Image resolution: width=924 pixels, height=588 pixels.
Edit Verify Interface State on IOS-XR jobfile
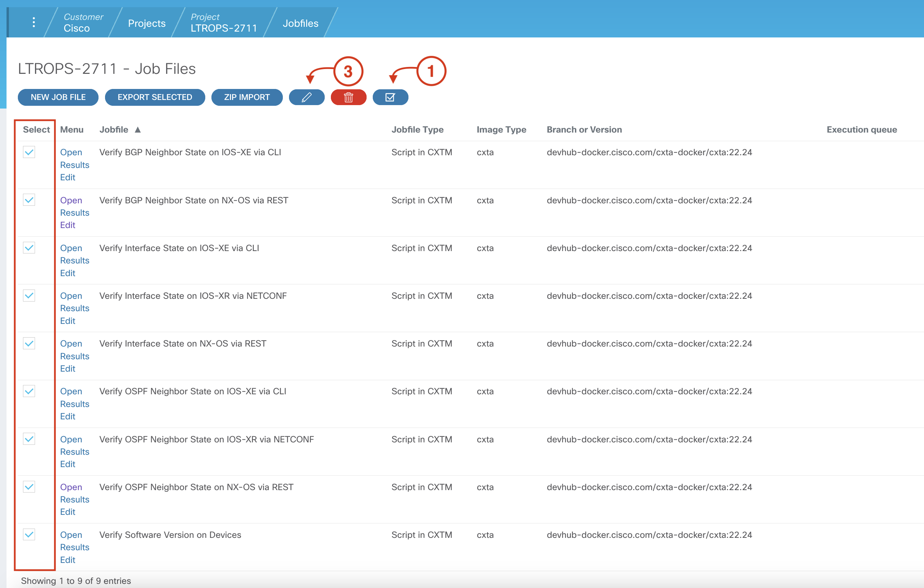pos(68,321)
